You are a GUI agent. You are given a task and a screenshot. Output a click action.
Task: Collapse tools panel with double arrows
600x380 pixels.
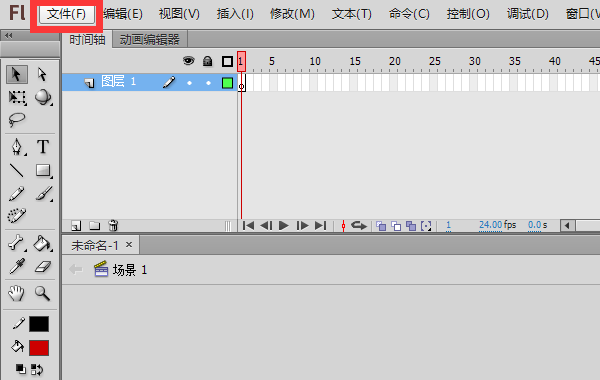click(8, 36)
